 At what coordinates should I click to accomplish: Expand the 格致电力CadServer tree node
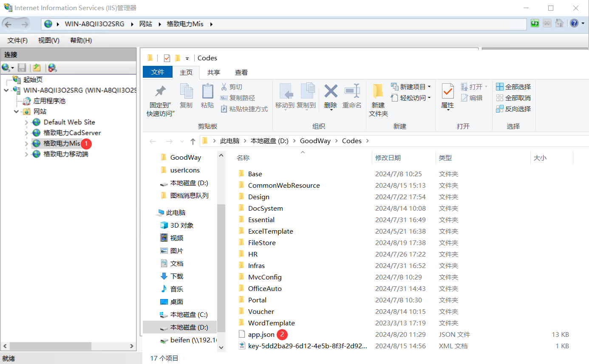(x=26, y=133)
